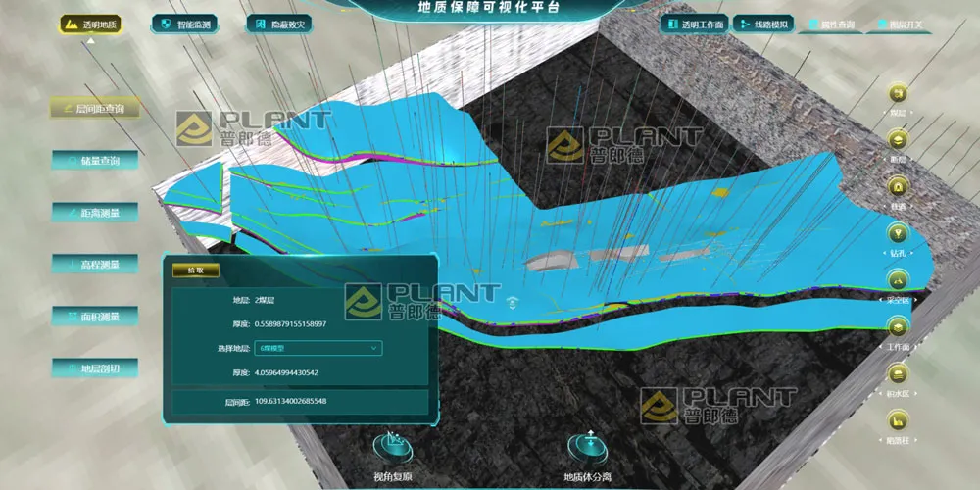Show the 巷道 tunnel layer icon
Viewport: 980px width, 490px height.
(x=897, y=186)
